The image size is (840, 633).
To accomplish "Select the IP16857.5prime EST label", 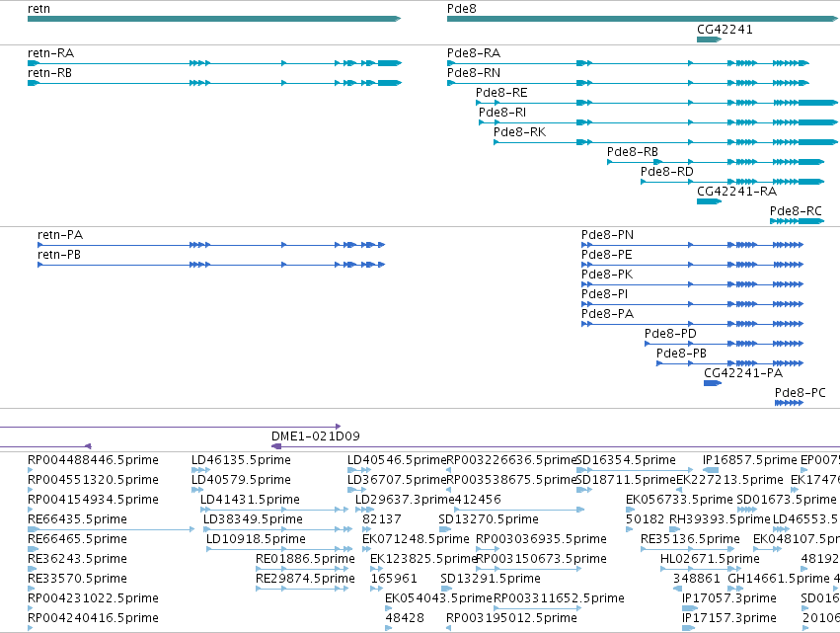I will pyautogui.click(x=750, y=460).
